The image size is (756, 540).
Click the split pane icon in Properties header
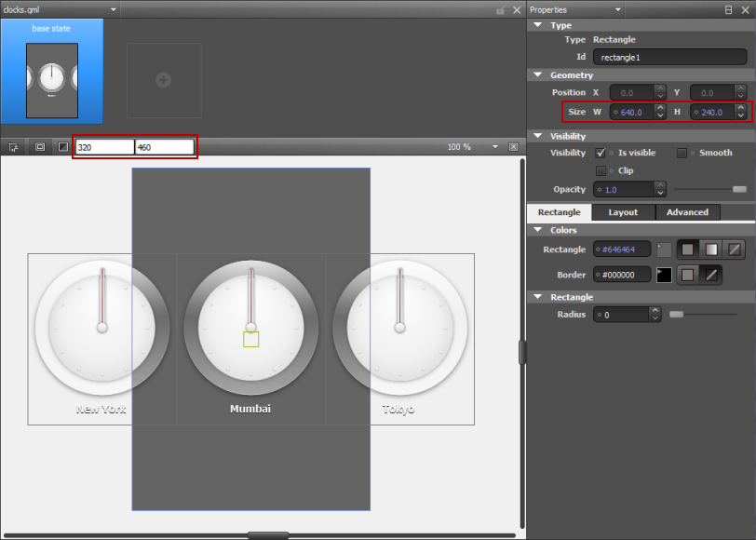(x=728, y=9)
